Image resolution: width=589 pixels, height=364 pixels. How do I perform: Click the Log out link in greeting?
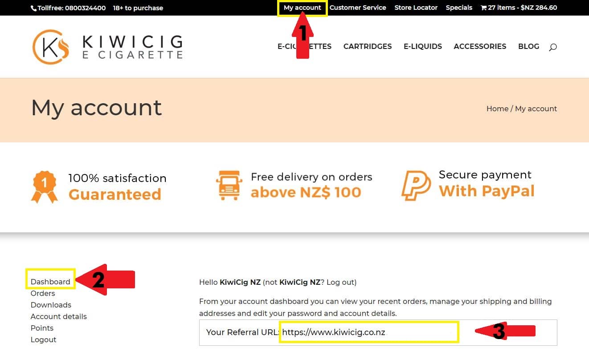tap(340, 282)
